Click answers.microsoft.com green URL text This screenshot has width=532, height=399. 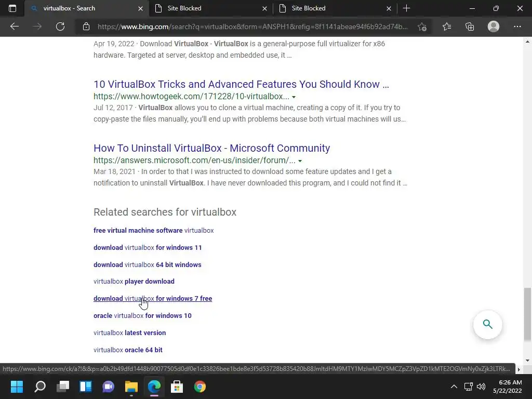194,160
